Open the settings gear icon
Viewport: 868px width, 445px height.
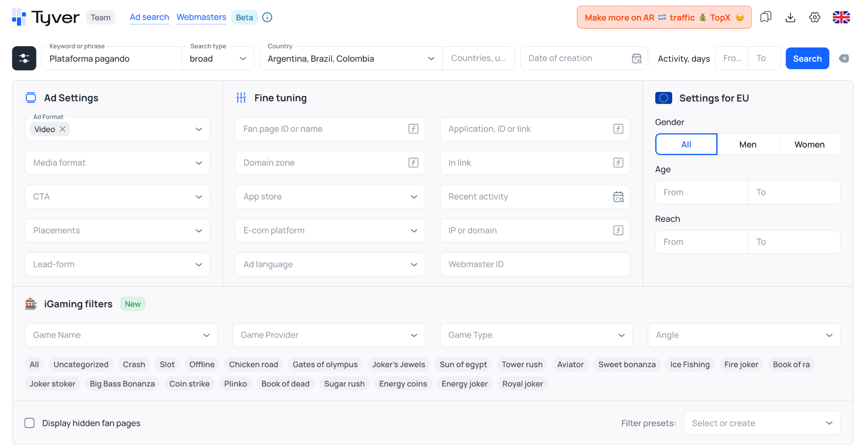tap(815, 17)
